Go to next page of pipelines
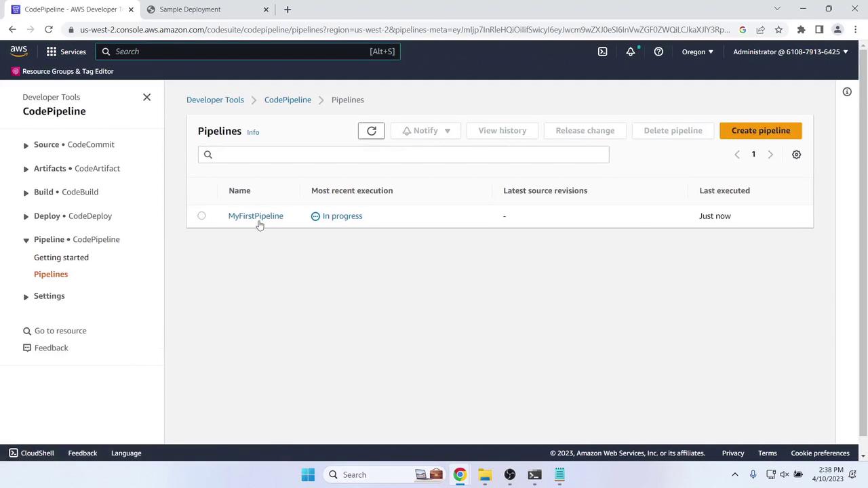The height and width of the screenshot is (488, 868). (x=770, y=155)
